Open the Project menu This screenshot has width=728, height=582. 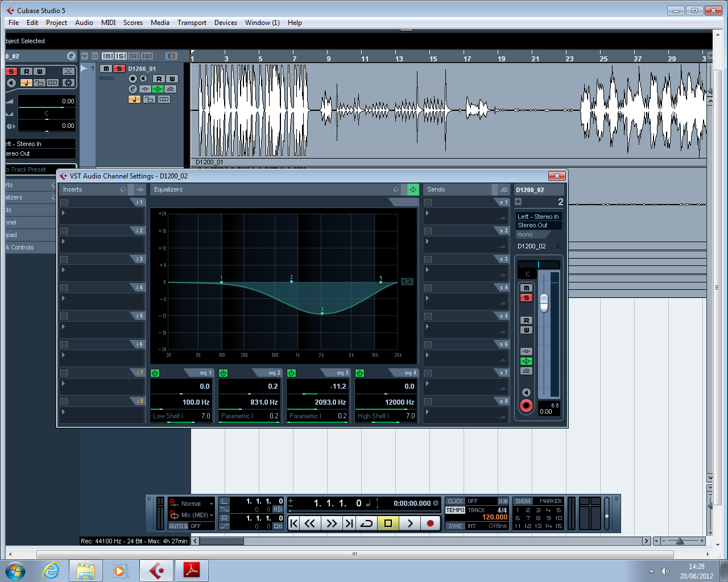point(56,23)
